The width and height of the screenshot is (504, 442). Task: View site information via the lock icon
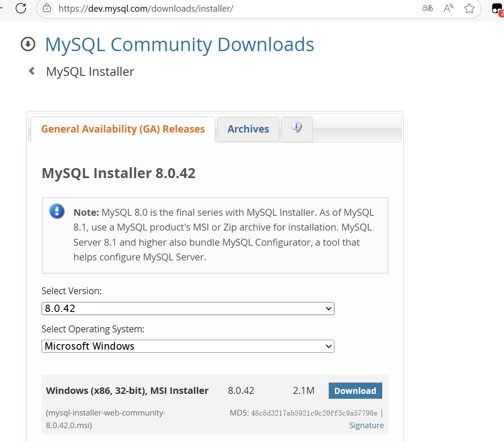click(47, 8)
